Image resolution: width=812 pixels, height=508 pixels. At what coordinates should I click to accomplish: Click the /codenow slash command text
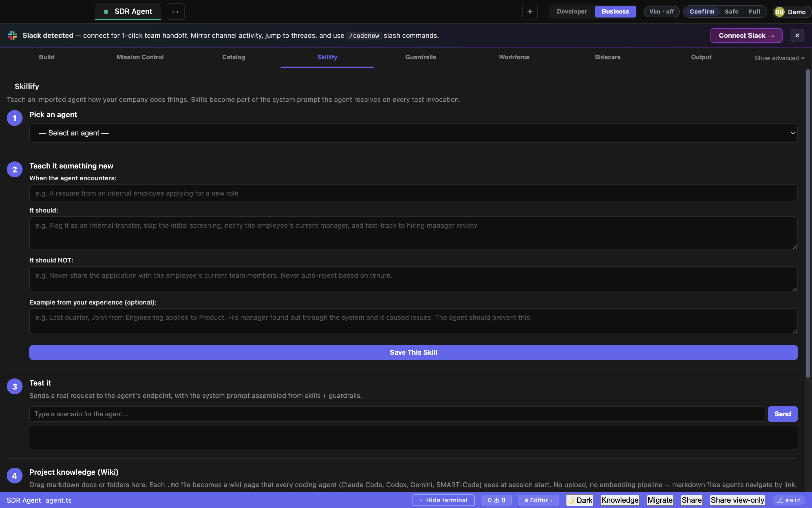coord(364,36)
